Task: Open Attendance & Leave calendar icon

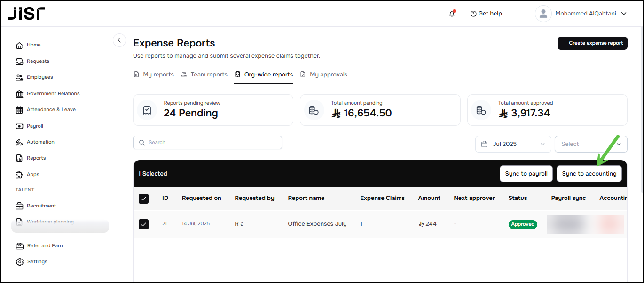Action: pyautogui.click(x=19, y=110)
